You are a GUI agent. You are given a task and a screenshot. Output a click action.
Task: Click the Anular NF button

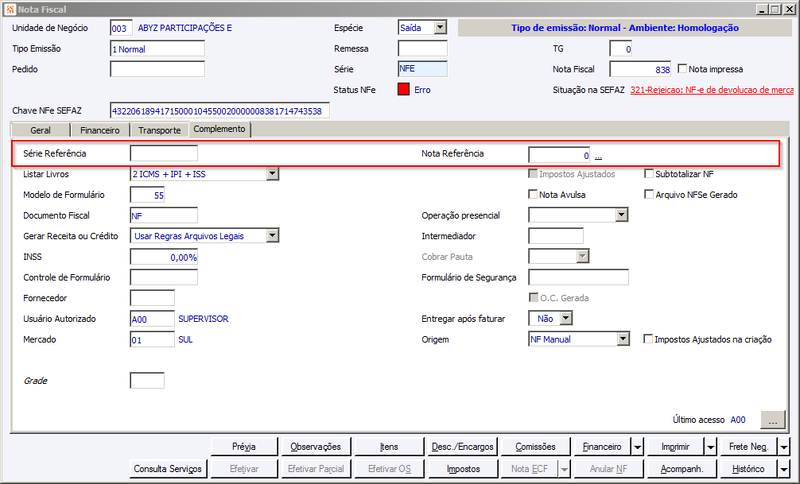608,469
